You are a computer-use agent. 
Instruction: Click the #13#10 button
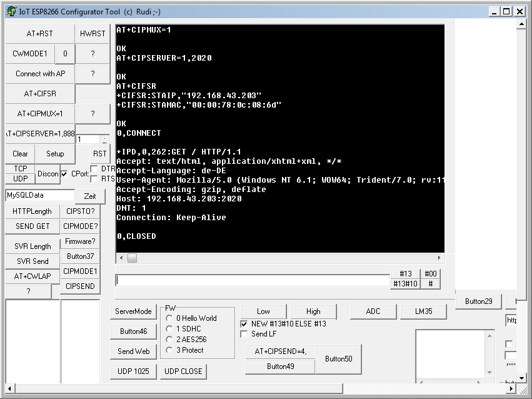pos(406,284)
